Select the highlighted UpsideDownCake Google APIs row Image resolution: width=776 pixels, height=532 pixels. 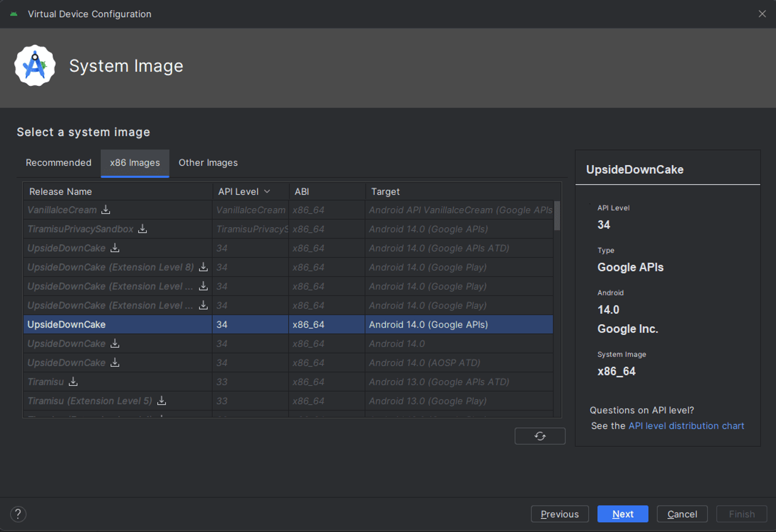tap(288, 324)
